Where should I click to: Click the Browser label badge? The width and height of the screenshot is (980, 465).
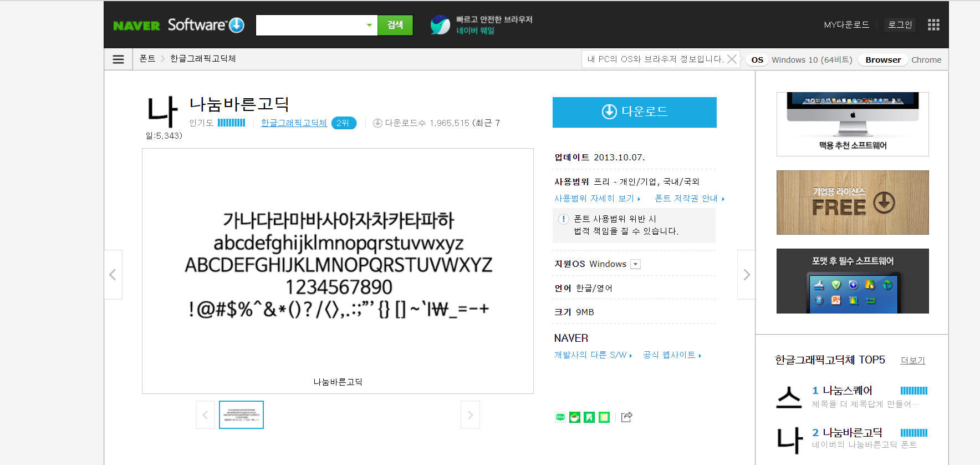coord(883,60)
